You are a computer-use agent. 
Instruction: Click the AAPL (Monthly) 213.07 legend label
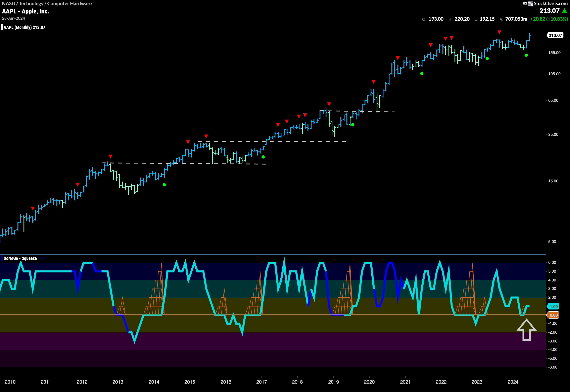click(x=24, y=27)
